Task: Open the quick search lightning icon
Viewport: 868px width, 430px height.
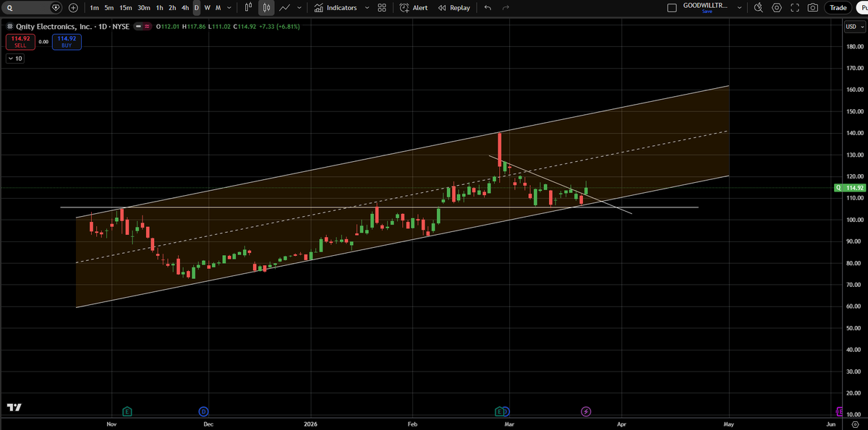Action: 758,8
